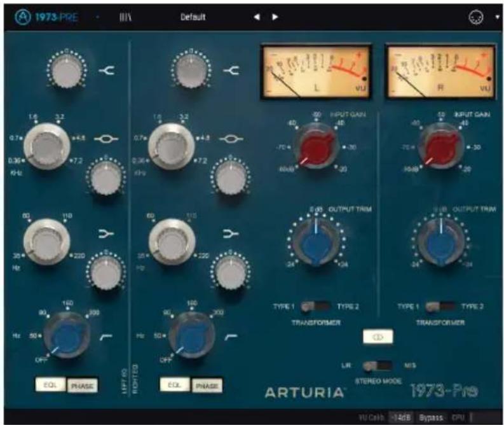
Task: Select 300 Hz on left high-pass filter
Action: [x=93, y=314]
